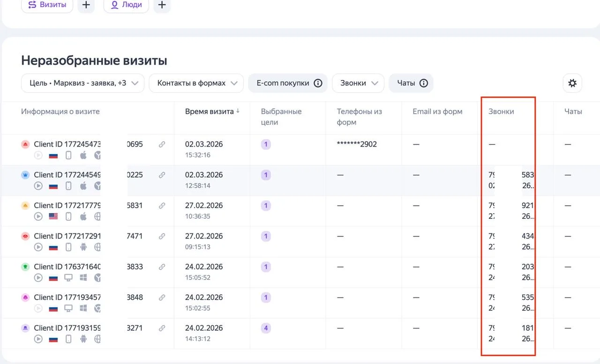Copy link for the 10:36:35 visit
This screenshot has width=600, height=364.
(x=162, y=206)
